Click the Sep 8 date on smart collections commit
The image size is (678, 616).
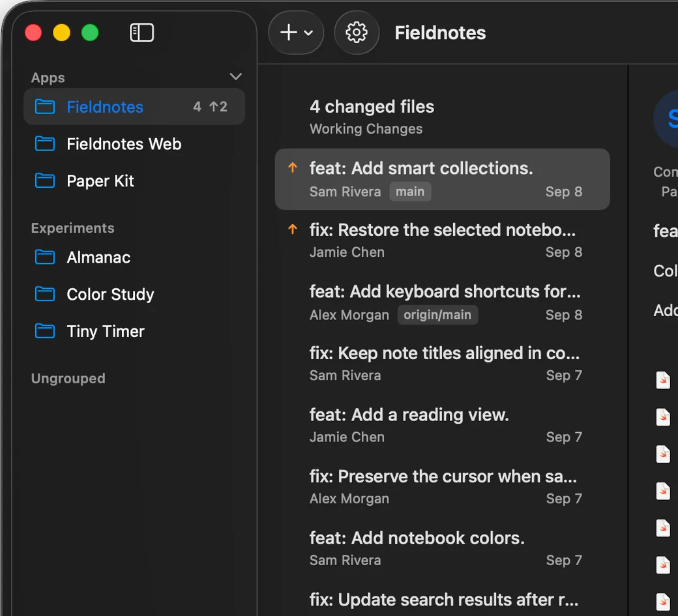pos(564,192)
